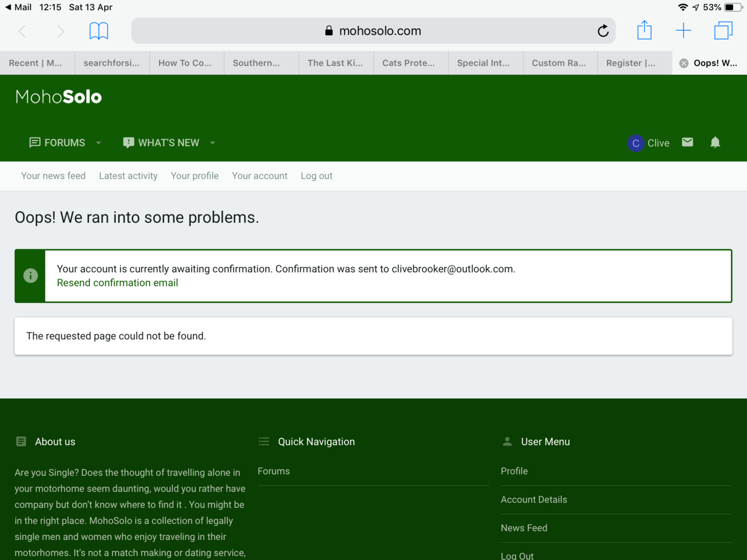Open inbox envelope icon next to Clive
Image resolution: width=747 pixels, height=560 pixels.
[x=688, y=142]
